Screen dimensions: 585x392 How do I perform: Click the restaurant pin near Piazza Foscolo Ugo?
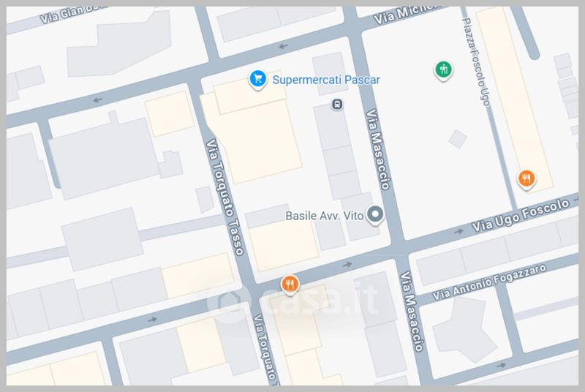pos(526,179)
